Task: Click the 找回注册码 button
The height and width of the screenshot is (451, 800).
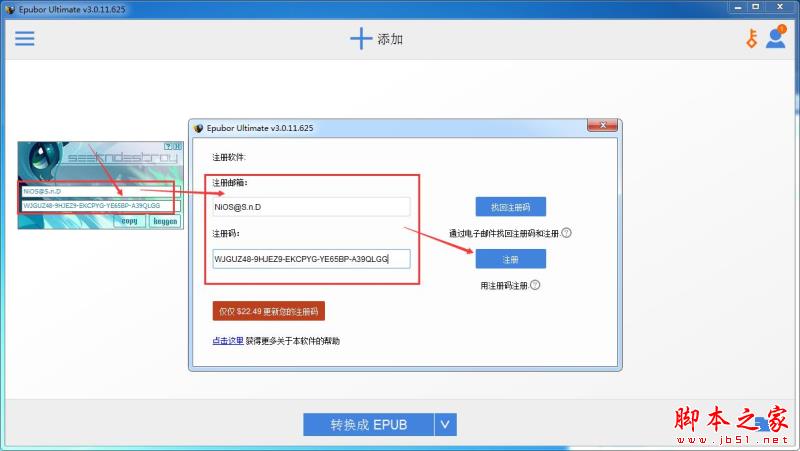Action: 511,207
